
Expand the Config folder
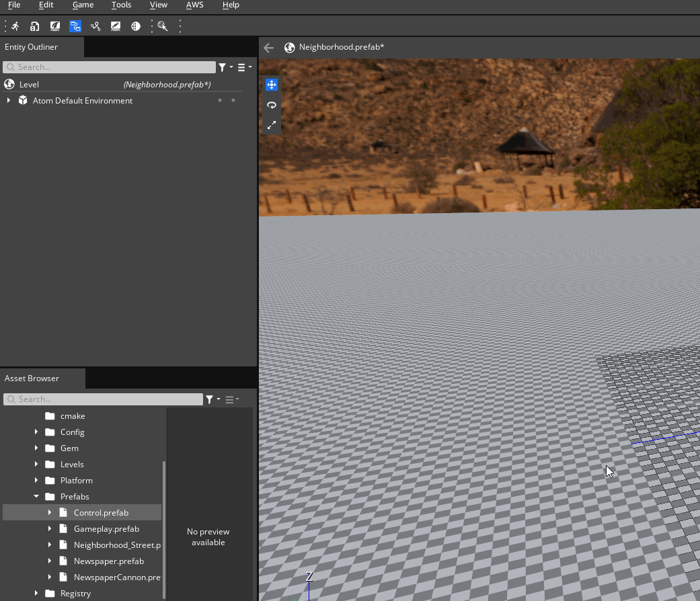tap(36, 432)
